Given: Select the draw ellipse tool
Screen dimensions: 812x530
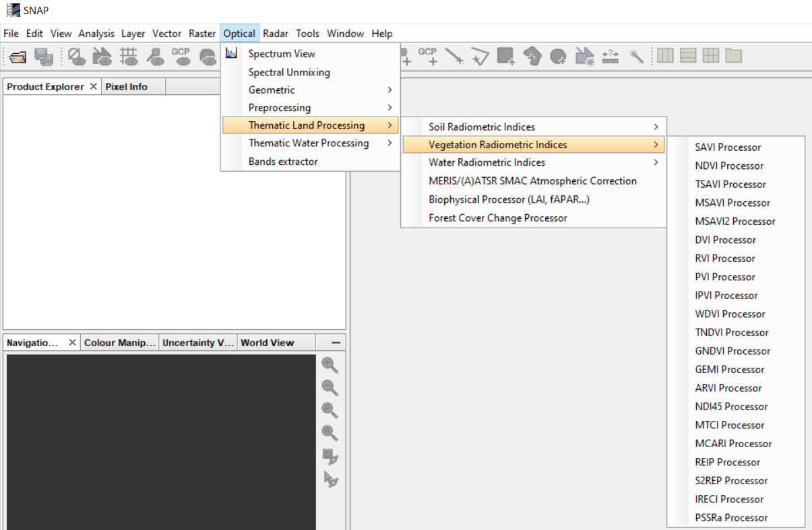Looking at the screenshot, I should click(558, 57).
